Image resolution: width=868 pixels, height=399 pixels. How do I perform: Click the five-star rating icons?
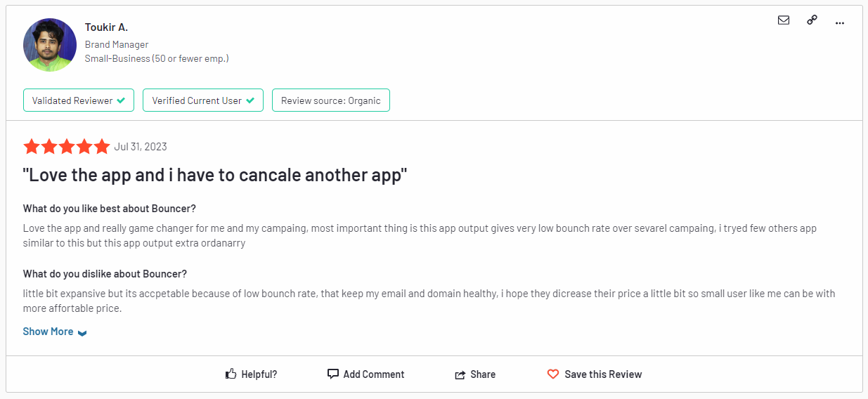click(x=67, y=147)
